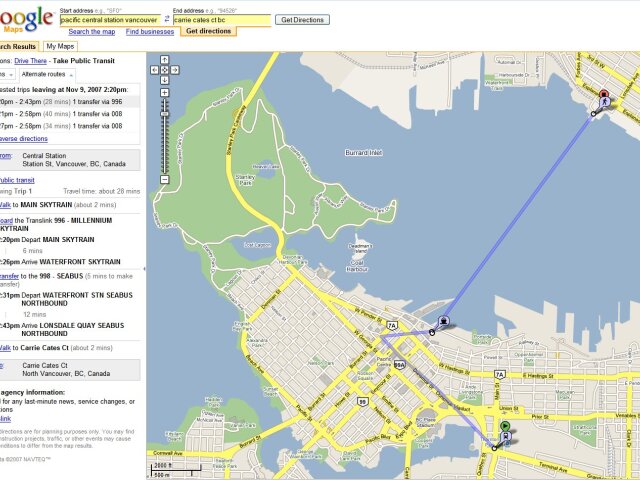This screenshot has height=480, width=640.
Task: Click the SeaBus ferry marker on map
Action: coord(444,321)
